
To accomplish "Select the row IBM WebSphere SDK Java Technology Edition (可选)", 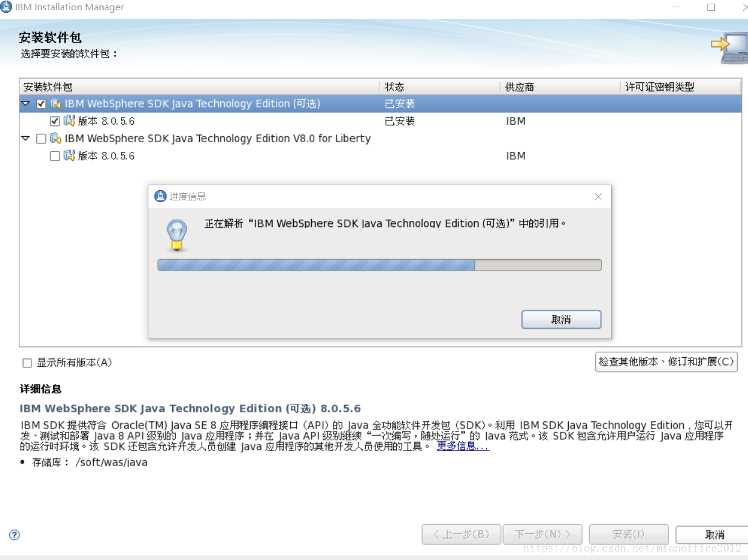I will tap(380, 104).
